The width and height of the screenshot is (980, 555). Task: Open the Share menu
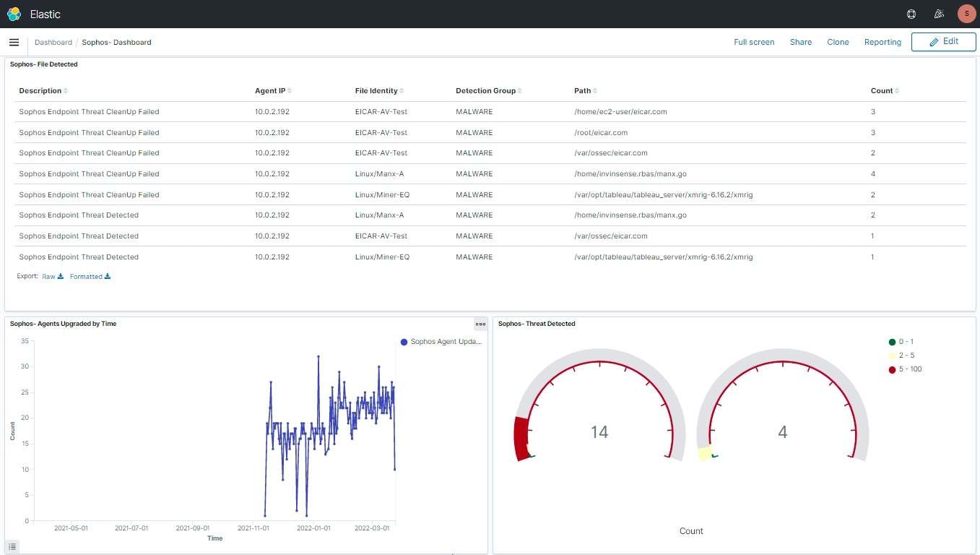pyautogui.click(x=800, y=42)
